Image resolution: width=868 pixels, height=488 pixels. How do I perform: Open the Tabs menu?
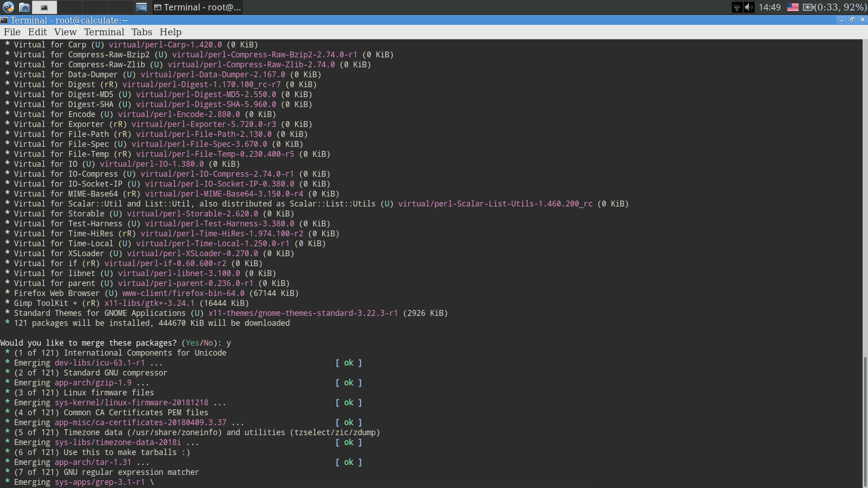click(142, 32)
